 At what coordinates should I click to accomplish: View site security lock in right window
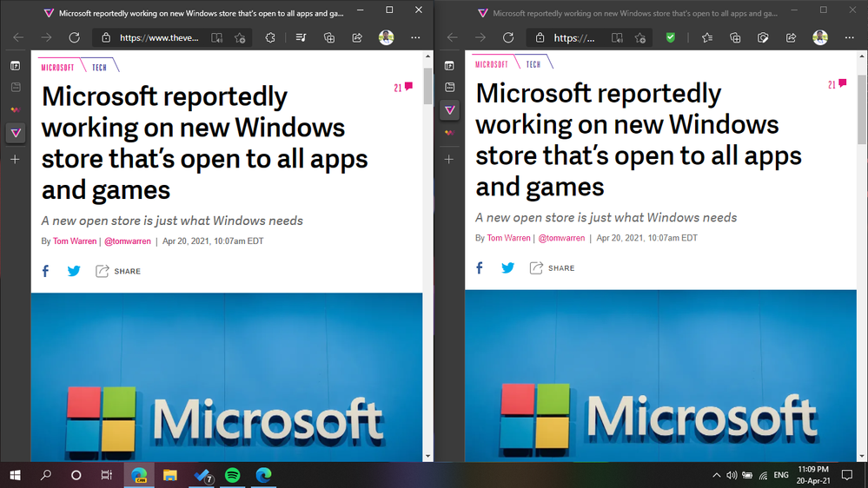[540, 37]
